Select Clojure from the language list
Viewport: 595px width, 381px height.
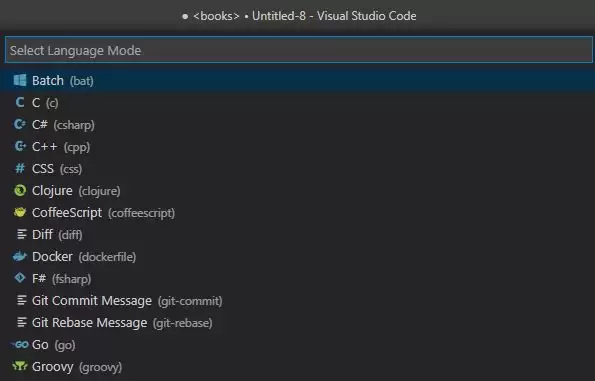(298, 190)
